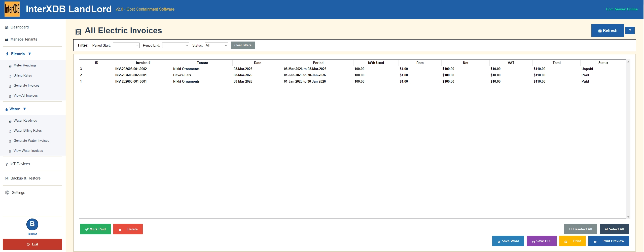This screenshot has width=644, height=252.
Task: Open Backup & Restore page
Action: [25, 178]
